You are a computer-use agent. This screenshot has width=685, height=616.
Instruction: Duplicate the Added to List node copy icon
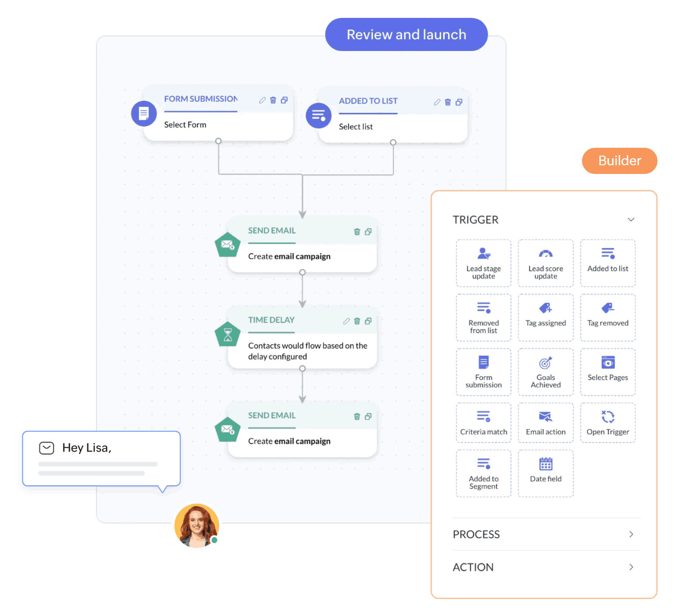click(459, 102)
